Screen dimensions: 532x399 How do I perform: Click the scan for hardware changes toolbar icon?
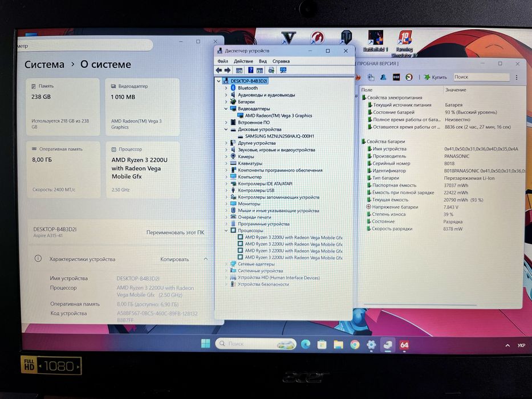click(271, 70)
